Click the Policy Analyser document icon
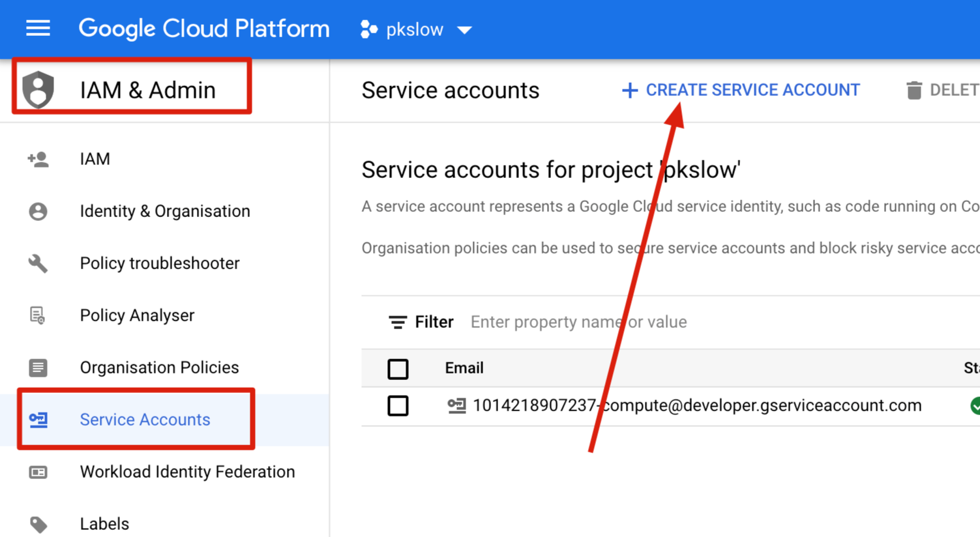980x537 pixels. (37, 315)
